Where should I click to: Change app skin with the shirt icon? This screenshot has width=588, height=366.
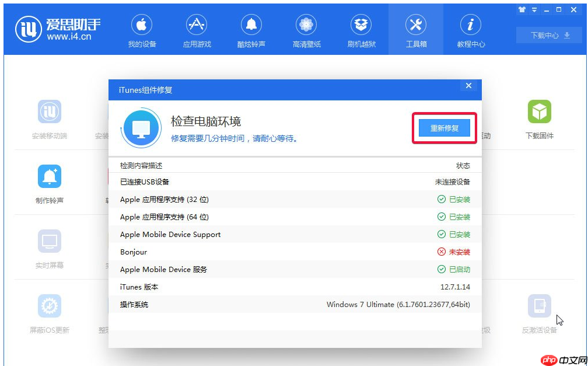tap(523, 9)
